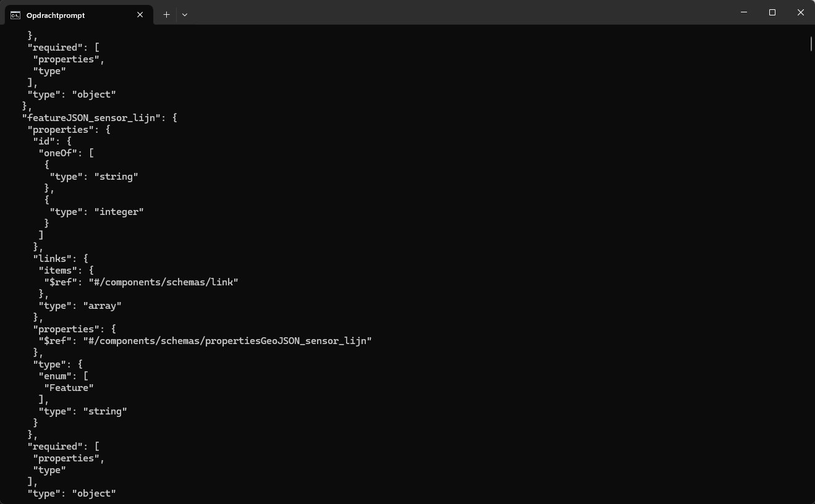The width and height of the screenshot is (815, 504).
Task: Close the Opdrachtprompt tab
Action: [140, 15]
